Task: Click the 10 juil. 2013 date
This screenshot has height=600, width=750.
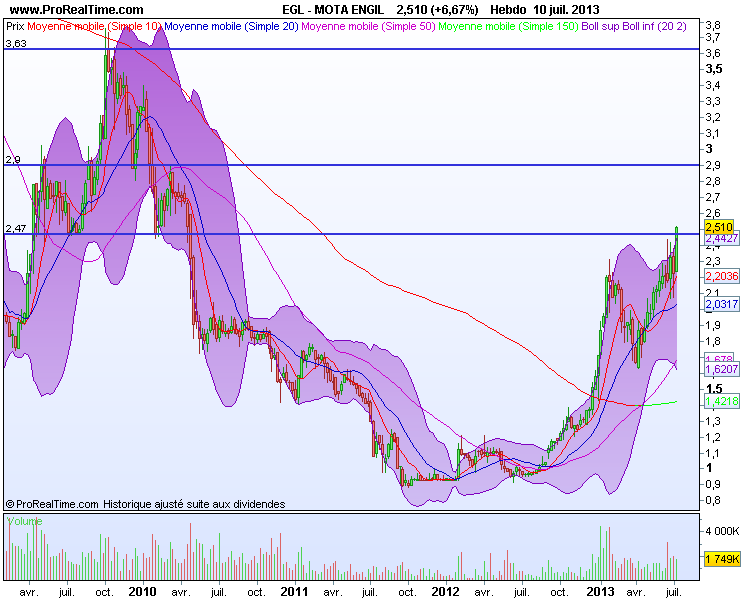Action: coord(566,10)
